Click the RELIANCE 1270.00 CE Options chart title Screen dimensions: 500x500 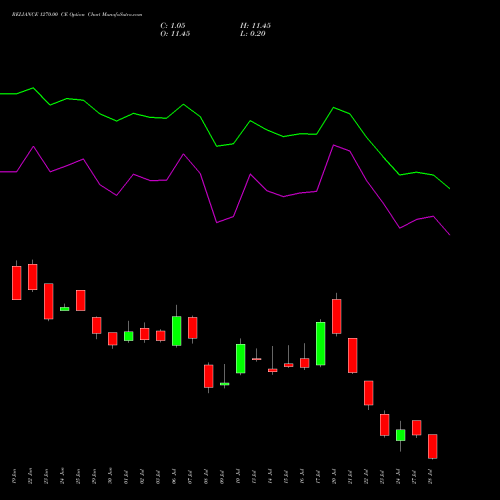pos(77,15)
